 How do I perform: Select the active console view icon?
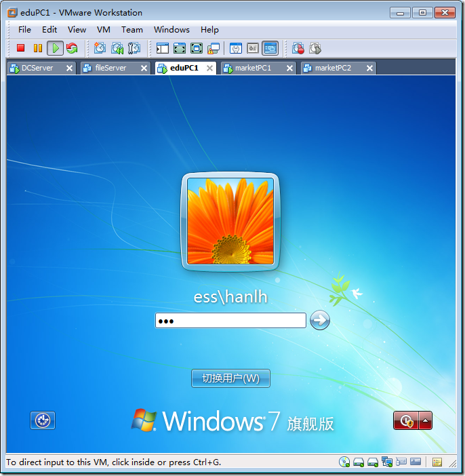click(270, 48)
